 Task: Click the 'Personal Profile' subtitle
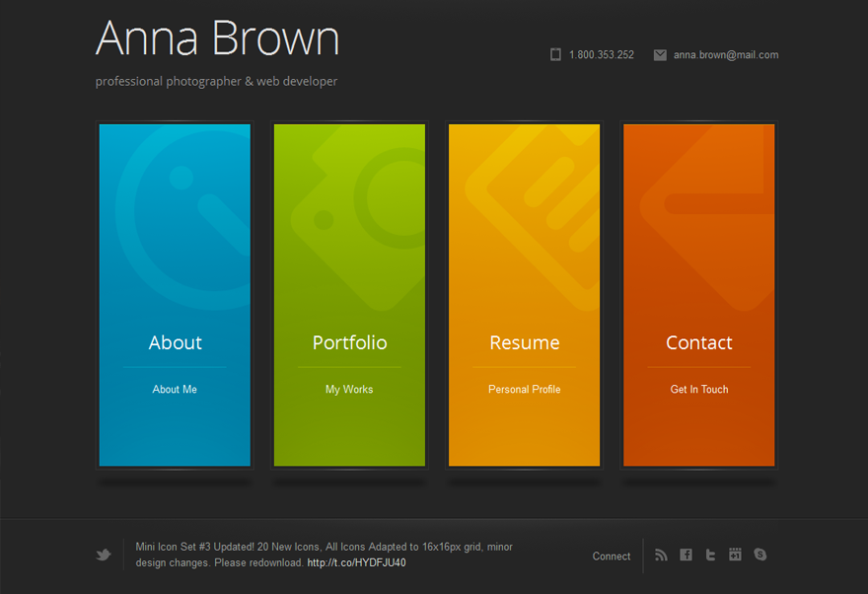click(524, 389)
